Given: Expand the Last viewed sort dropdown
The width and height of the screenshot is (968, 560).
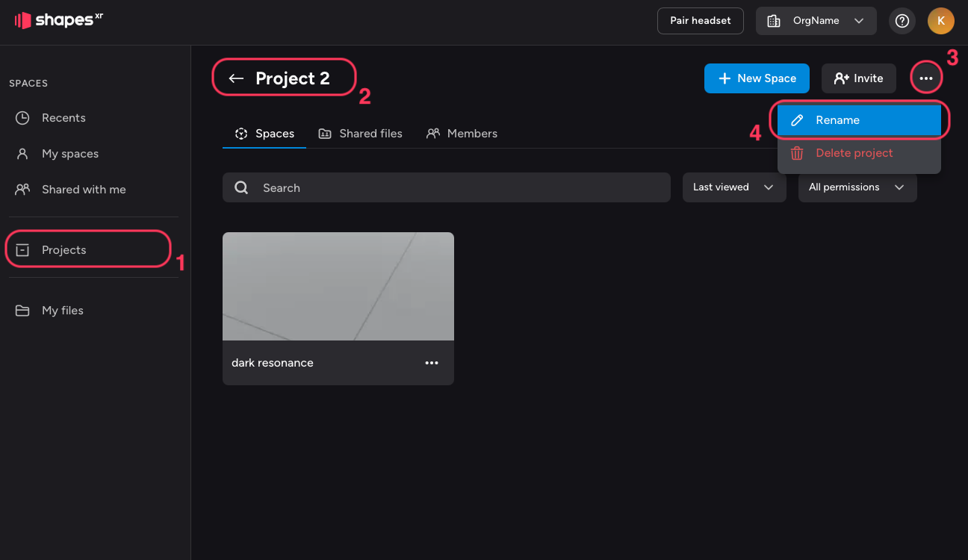Looking at the screenshot, I should coord(733,187).
